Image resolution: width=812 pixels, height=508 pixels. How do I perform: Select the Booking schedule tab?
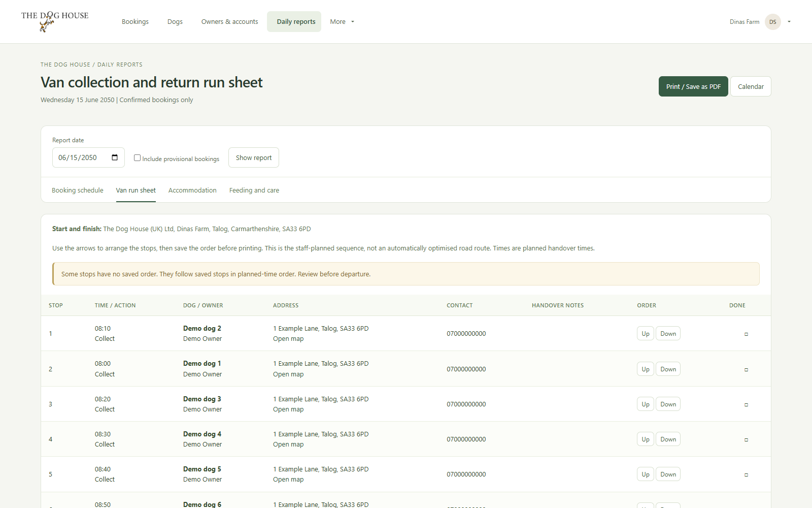78,190
